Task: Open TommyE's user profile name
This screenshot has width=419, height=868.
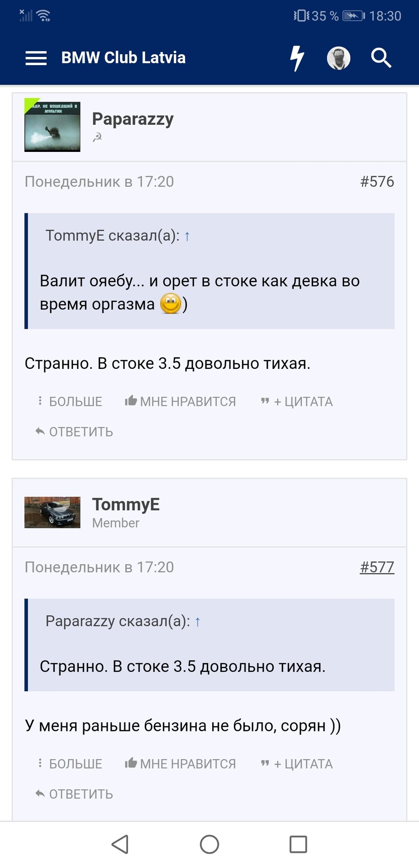Action: point(126,505)
